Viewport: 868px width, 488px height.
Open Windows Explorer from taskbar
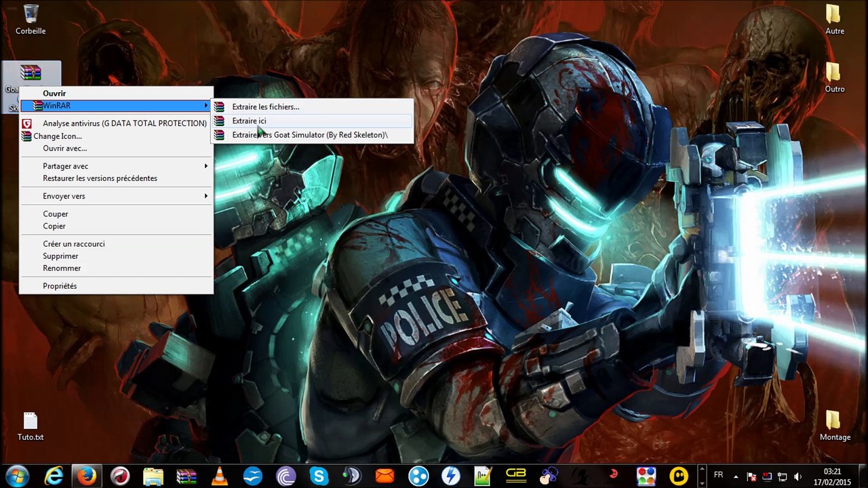pos(153,476)
